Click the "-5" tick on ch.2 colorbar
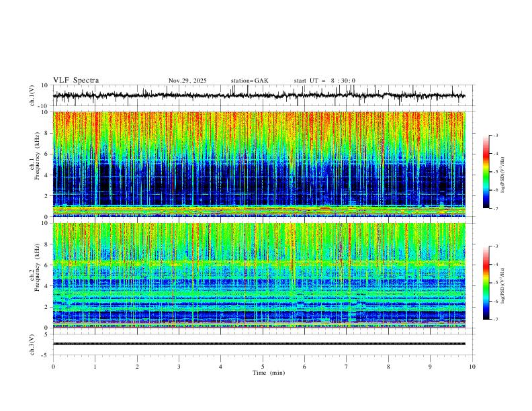The image size is (532, 411). point(496,283)
